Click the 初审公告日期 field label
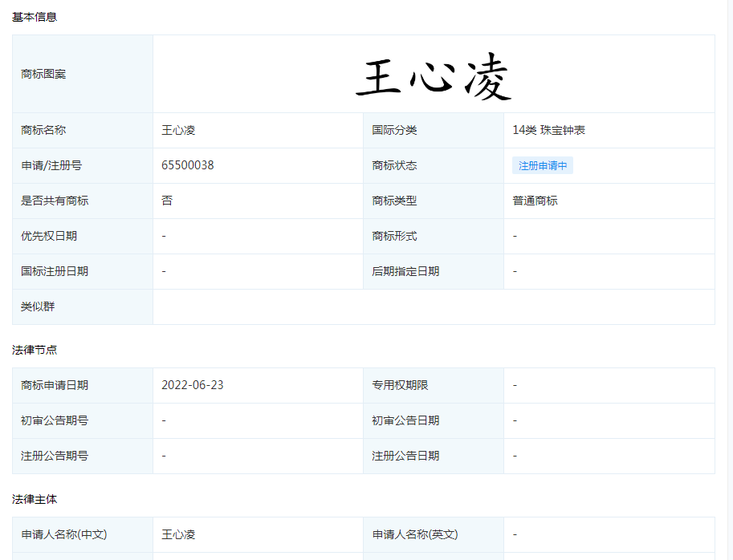Screen dimensions: 733x560 tap(405, 420)
